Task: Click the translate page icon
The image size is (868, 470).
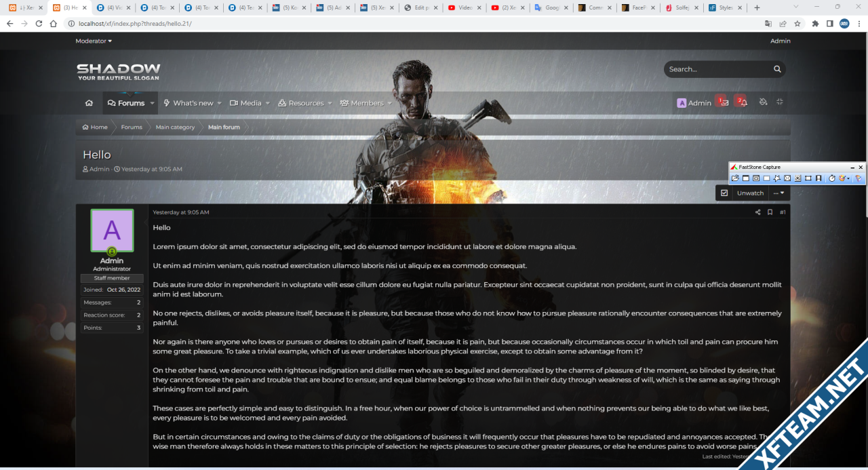Action: pos(768,23)
